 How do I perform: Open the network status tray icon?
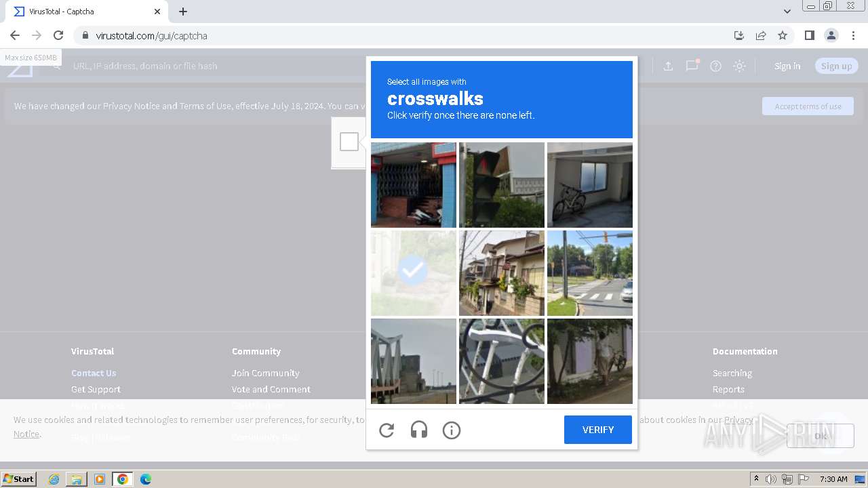(x=787, y=479)
